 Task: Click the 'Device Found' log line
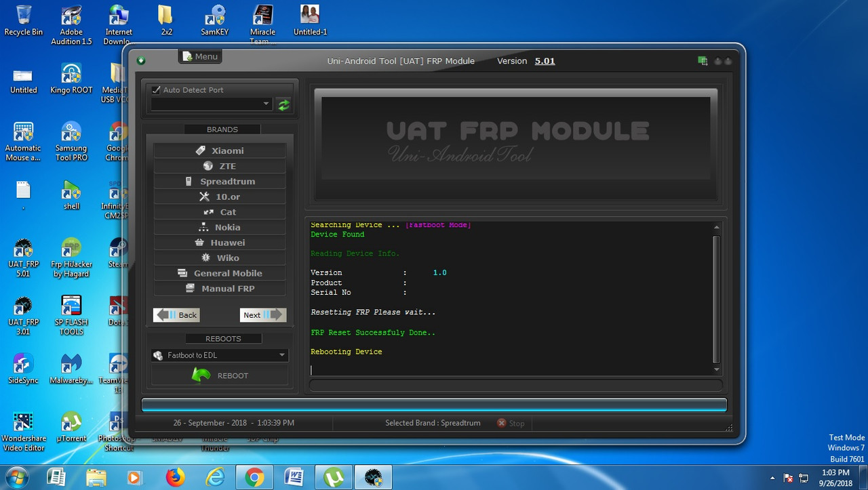coord(338,234)
